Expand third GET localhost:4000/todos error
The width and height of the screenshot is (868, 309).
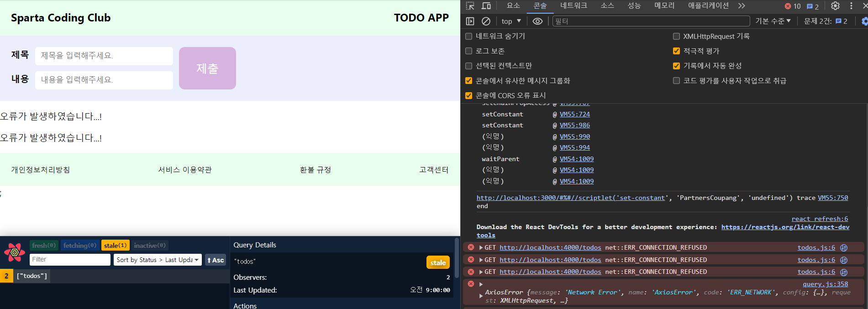coord(481,272)
